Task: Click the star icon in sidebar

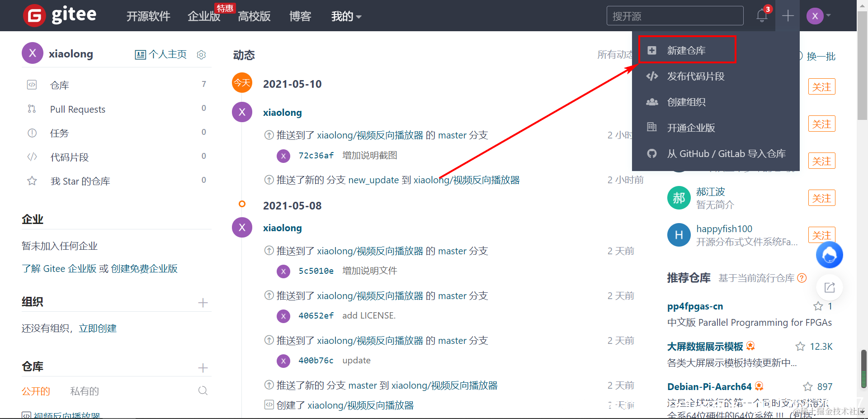Action: (x=32, y=181)
